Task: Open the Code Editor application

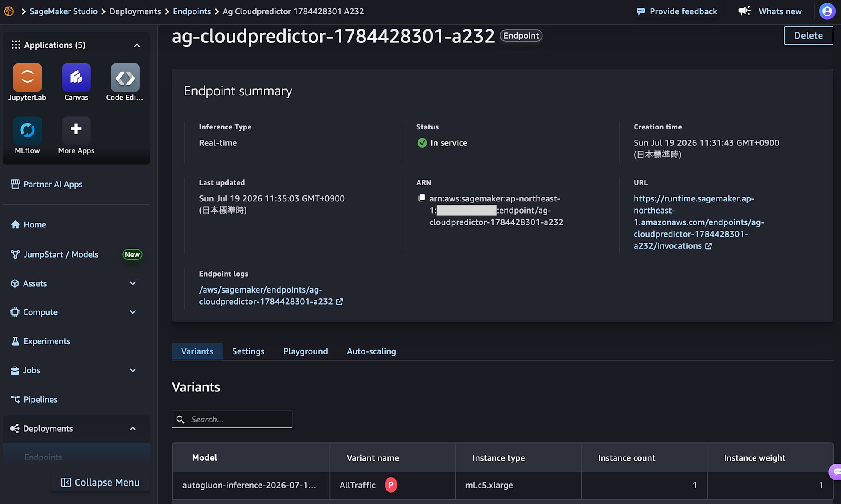Action: 125,78
